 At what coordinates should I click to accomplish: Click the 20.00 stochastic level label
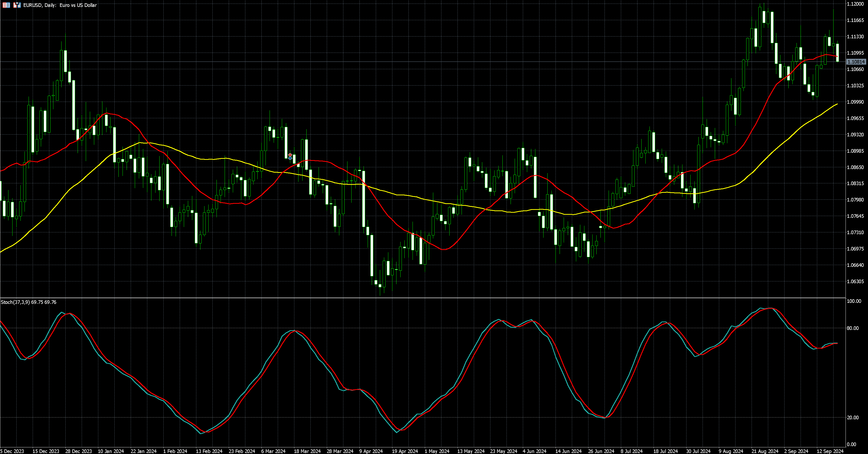tap(853, 417)
